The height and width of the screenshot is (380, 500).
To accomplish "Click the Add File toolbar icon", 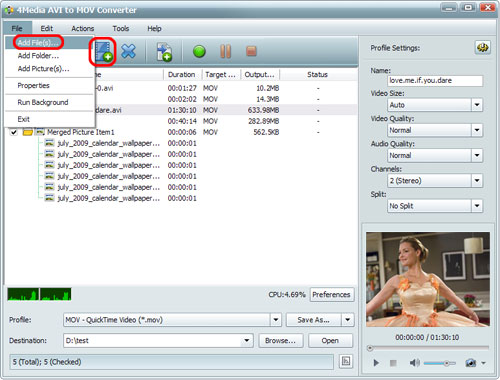I will click(103, 52).
